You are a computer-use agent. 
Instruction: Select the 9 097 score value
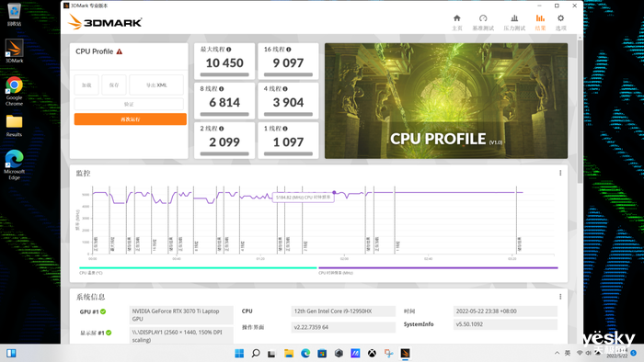click(288, 62)
